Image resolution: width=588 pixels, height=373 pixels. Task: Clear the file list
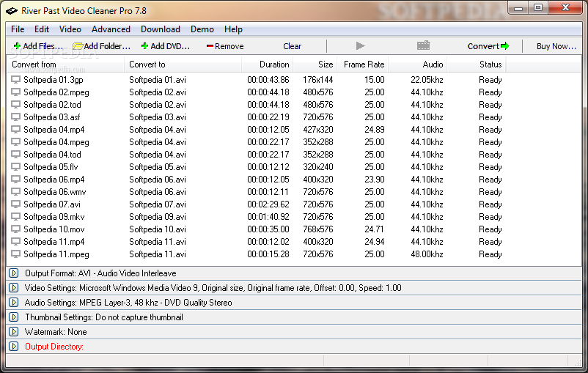(x=292, y=46)
